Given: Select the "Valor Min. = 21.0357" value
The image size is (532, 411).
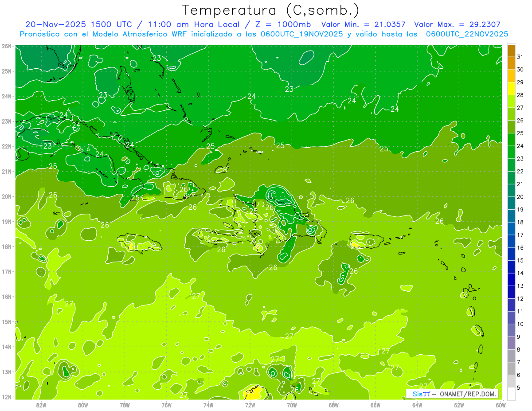Looking at the screenshot, I should (x=363, y=24).
